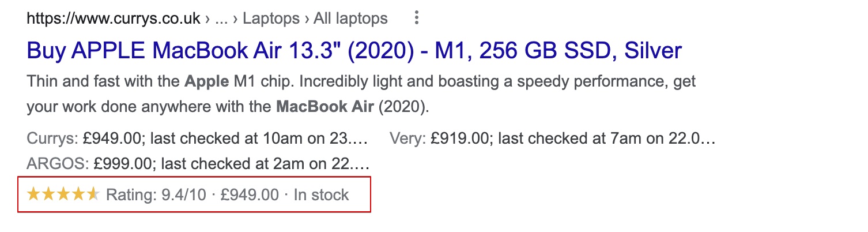Click the www.currys.co.uk URL text
Image resolution: width=868 pixels, height=232 pixels.
115,18
